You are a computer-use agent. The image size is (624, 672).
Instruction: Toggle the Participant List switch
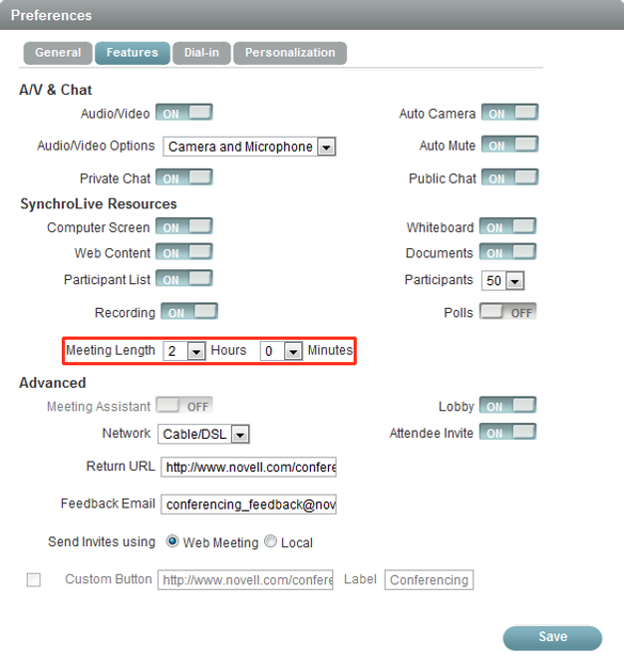(184, 278)
